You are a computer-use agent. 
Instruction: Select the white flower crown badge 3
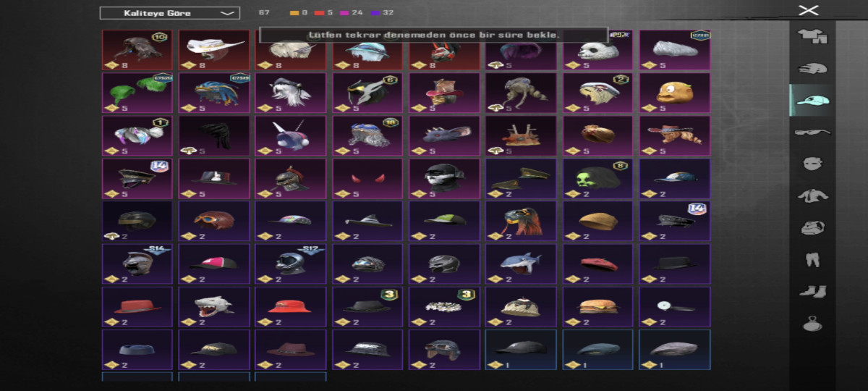tap(444, 306)
